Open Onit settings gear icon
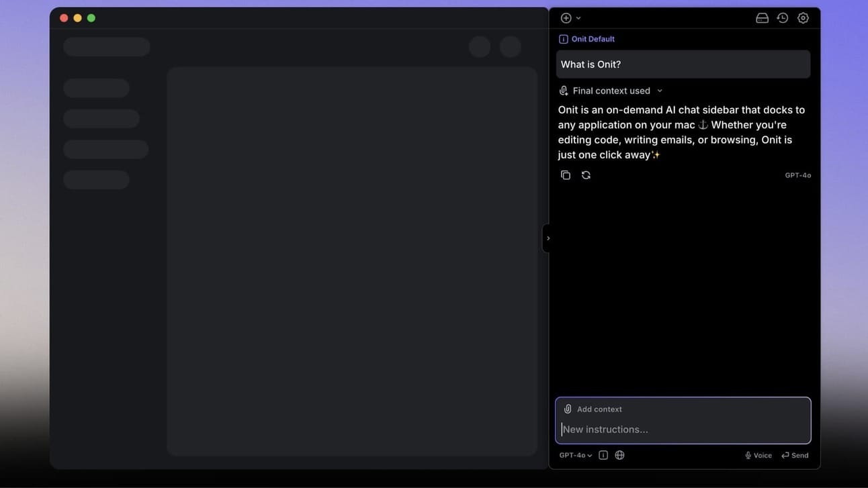868x488 pixels. coord(804,18)
